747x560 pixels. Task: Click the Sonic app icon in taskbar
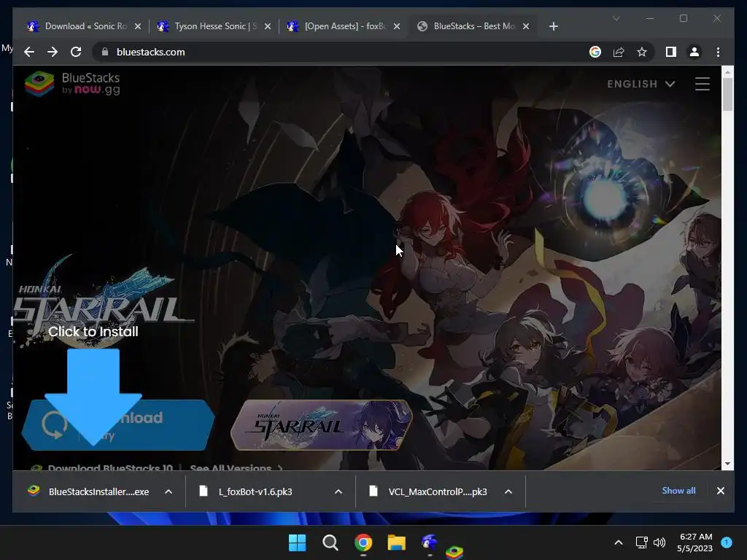(x=429, y=542)
